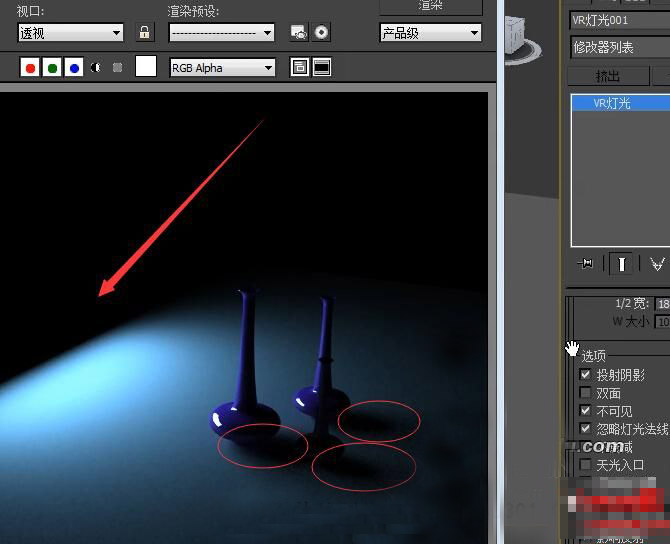This screenshot has width=670, height=544.
Task: Open the 视口 viewport dropdown showing 透视
Action: pos(71,33)
